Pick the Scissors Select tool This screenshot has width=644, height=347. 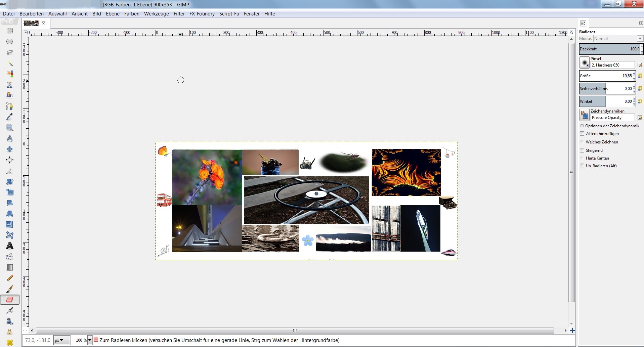pyautogui.click(x=10, y=84)
